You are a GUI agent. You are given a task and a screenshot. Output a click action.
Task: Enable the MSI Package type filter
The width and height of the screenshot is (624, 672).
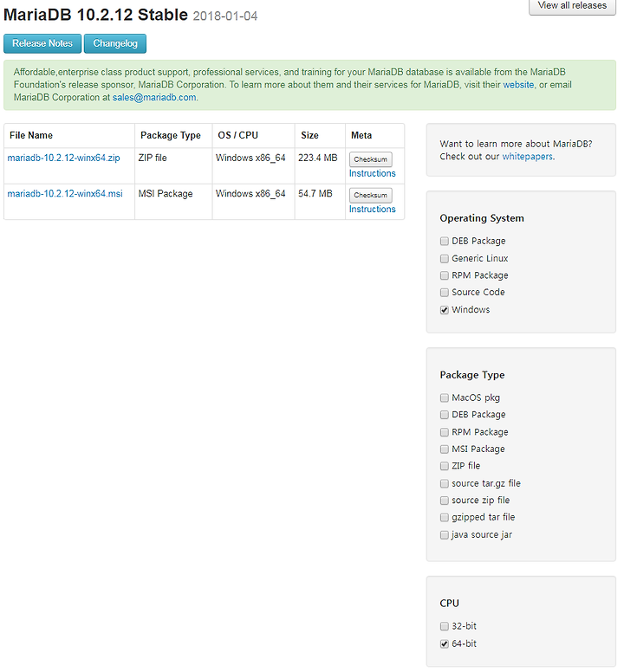(445, 449)
